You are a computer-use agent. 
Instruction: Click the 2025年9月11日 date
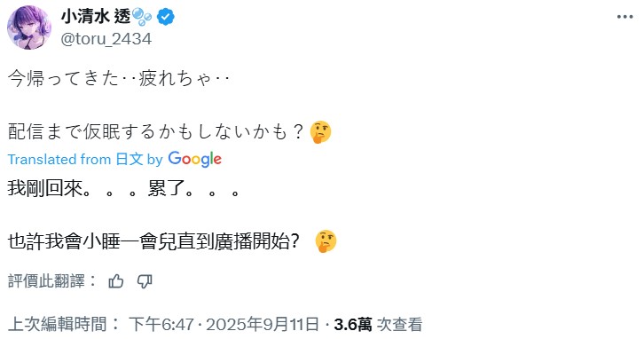click(263, 324)
